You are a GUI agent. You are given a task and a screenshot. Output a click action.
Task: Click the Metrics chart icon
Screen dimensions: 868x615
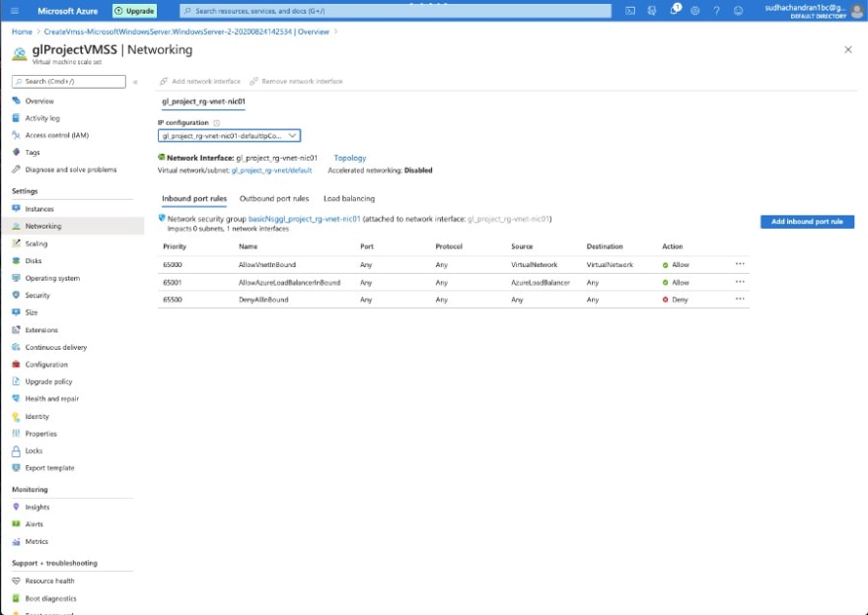pos(16,541)
